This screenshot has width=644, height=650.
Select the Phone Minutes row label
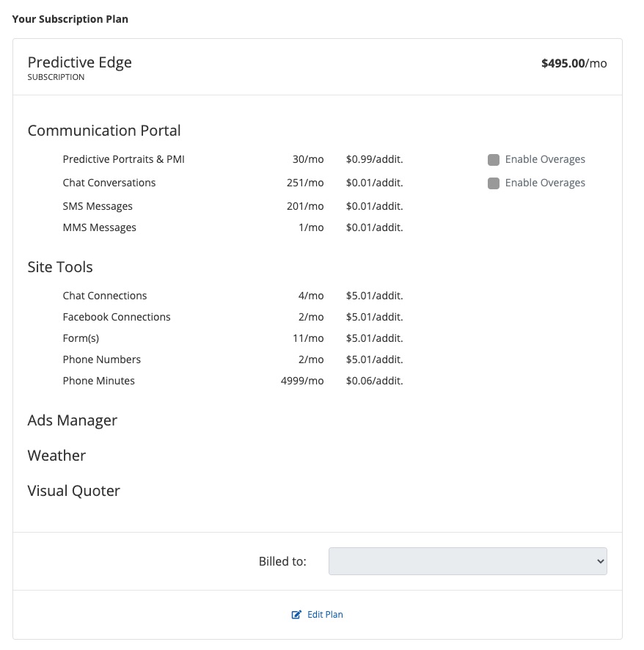coord(98,381)
